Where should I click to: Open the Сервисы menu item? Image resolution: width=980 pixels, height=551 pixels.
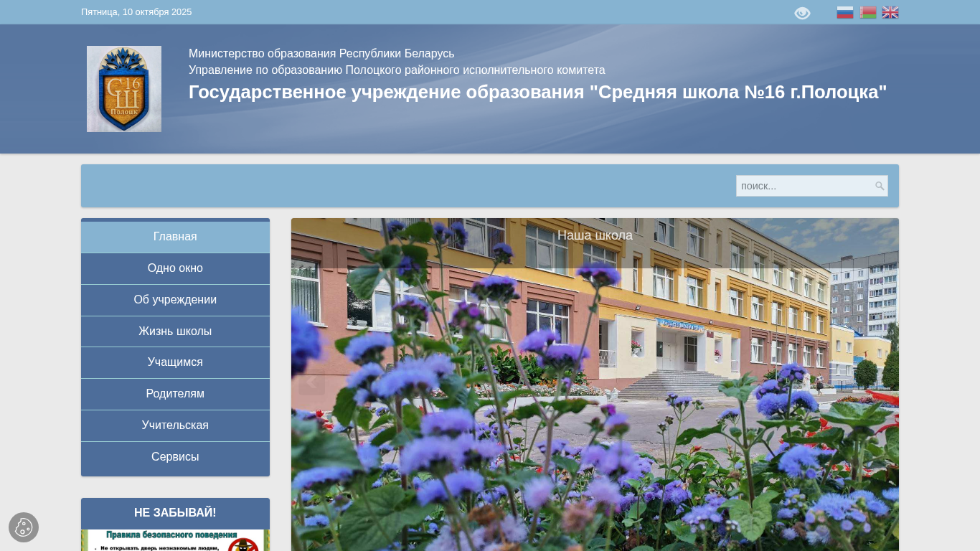pos(175,457)
